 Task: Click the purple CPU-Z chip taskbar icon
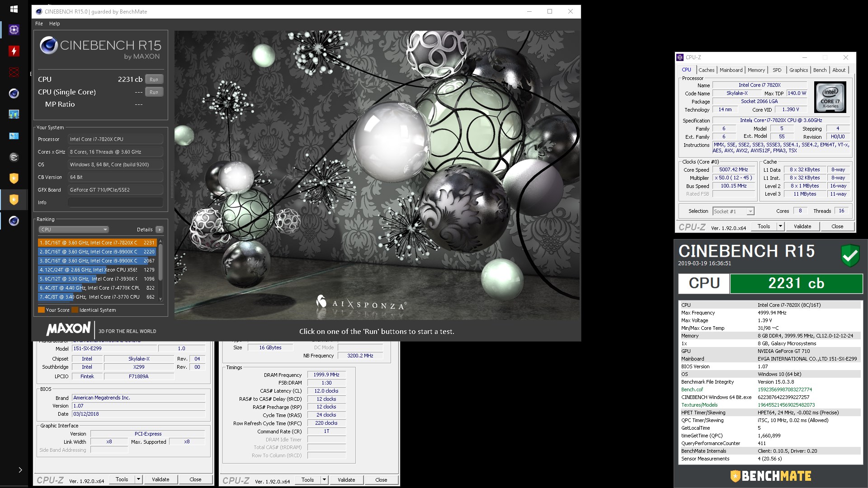14,30
